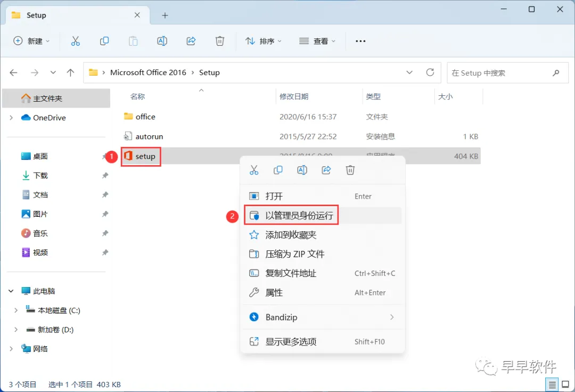The height and width of the screenshot is (392, 575).
Task: Click Rename icon in the context menu
Action: (302, 170)
